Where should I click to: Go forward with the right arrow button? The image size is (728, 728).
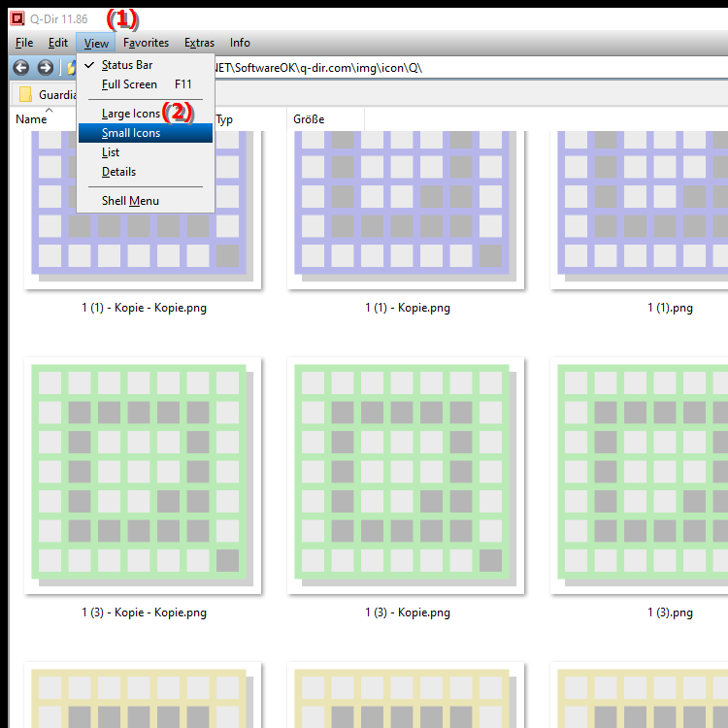[45, 68]
